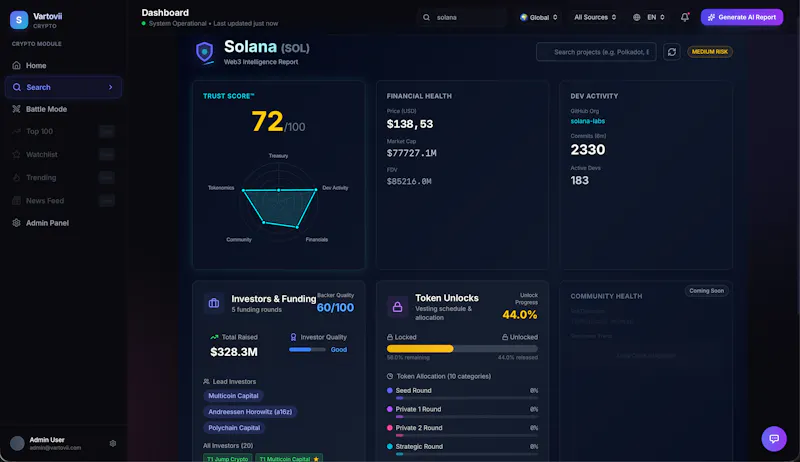Click the Vartovii logo icon
This screenshot has width=800, height=462.
point(19,20)
